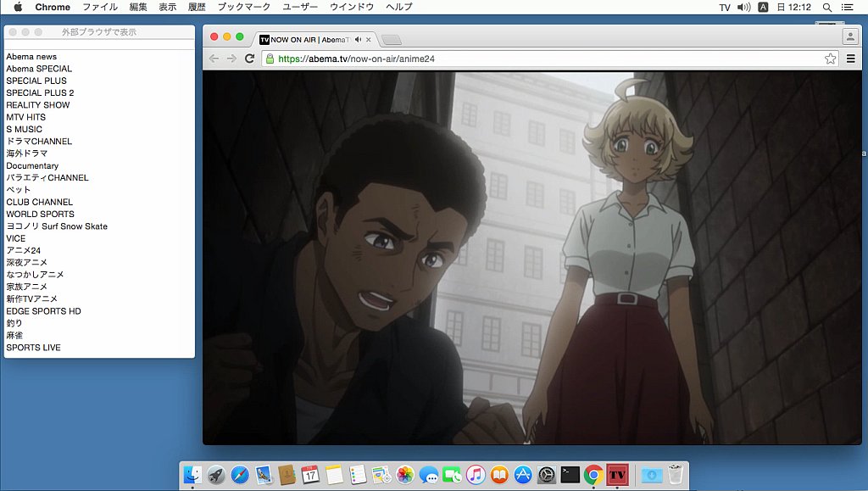Click Chrome icon in the Dock
868x491 pixels.
(x=593, y=475)
